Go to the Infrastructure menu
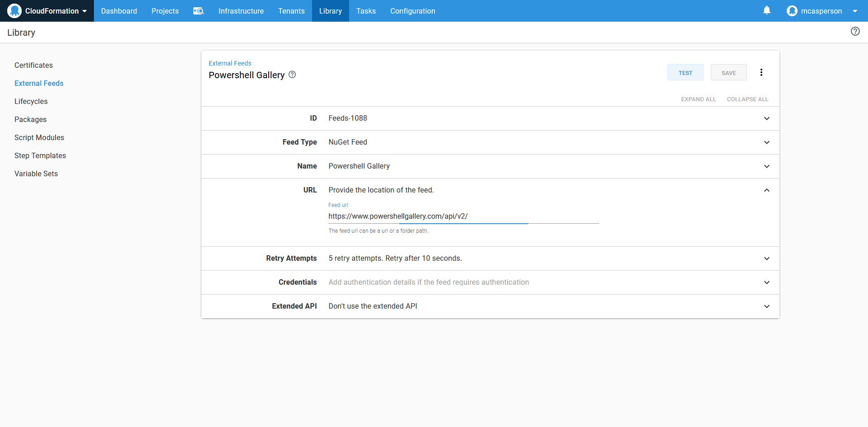This screenshot has height=427, width=868. click(x=241, y=11)
